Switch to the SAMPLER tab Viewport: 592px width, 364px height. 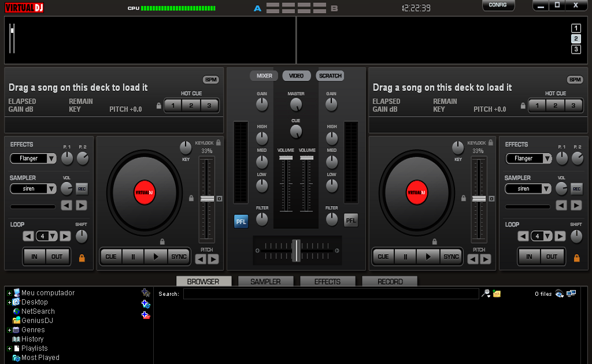click(x=265, y=281)
